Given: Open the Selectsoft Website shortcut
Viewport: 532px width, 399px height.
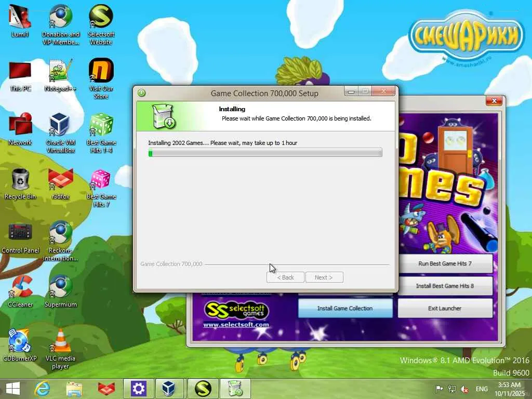Looking at the screenshot, I should pyautogui.click(x=101, y=24).
